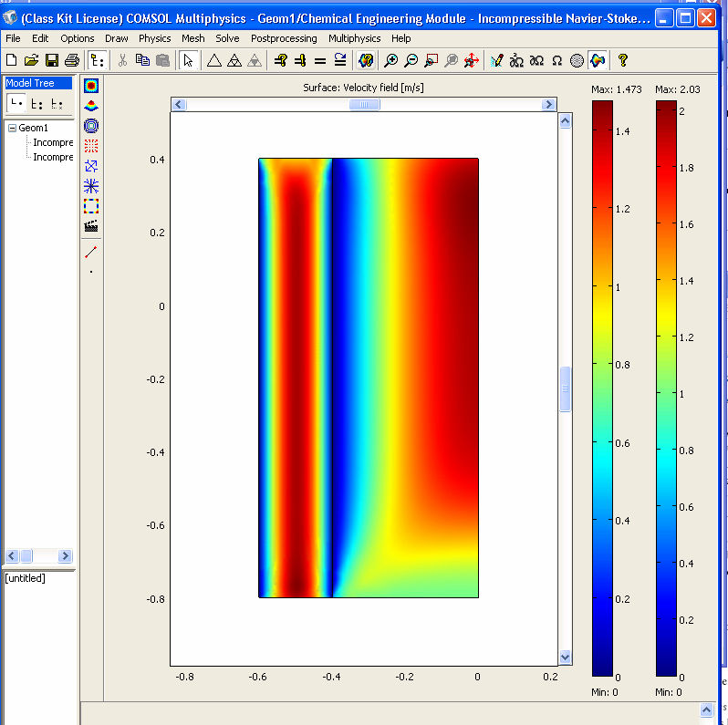Select the Surface Plot icon in the plot toolbar
The width and height of the screenshot is (728, 725).
click(x=91, y=86)
